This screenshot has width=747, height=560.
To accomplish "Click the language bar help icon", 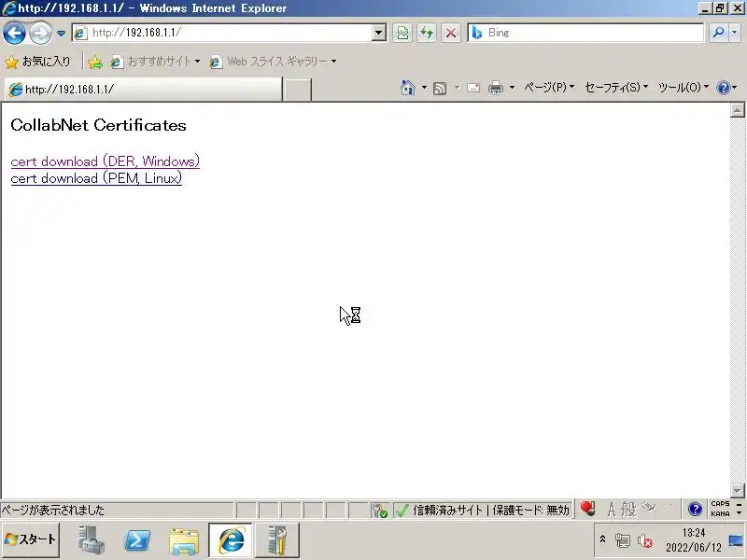I will point(695,510).
